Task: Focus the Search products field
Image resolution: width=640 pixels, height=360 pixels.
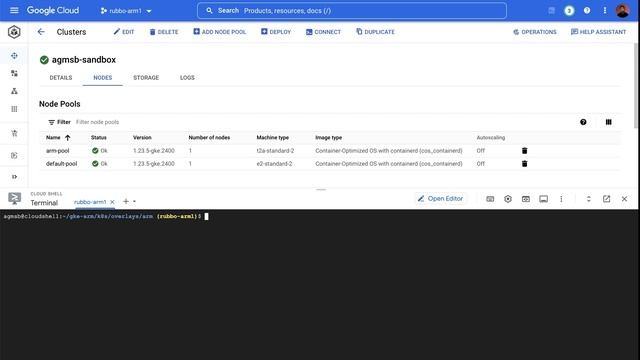Action: click(x=352, y=11)
